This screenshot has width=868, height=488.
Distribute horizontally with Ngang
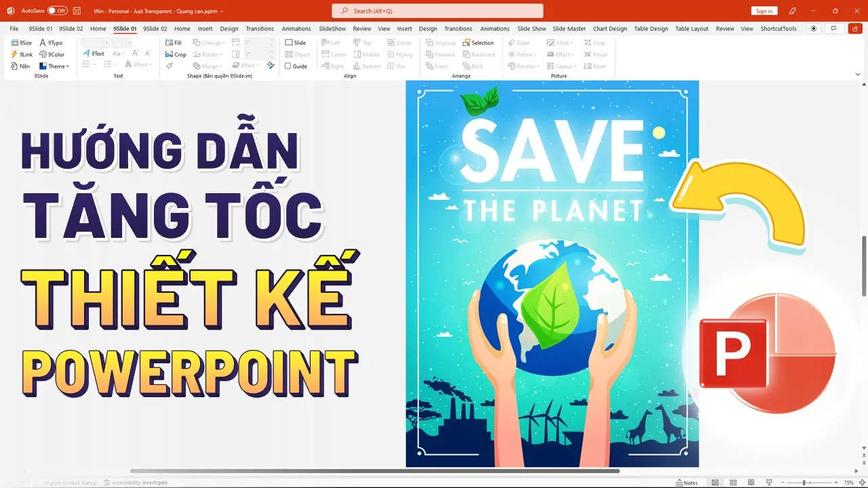[399, 54]
